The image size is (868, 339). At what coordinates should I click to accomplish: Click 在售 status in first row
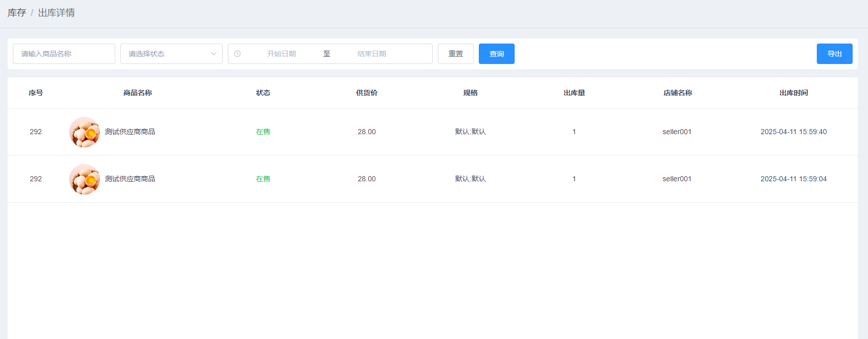coord(263,132)
